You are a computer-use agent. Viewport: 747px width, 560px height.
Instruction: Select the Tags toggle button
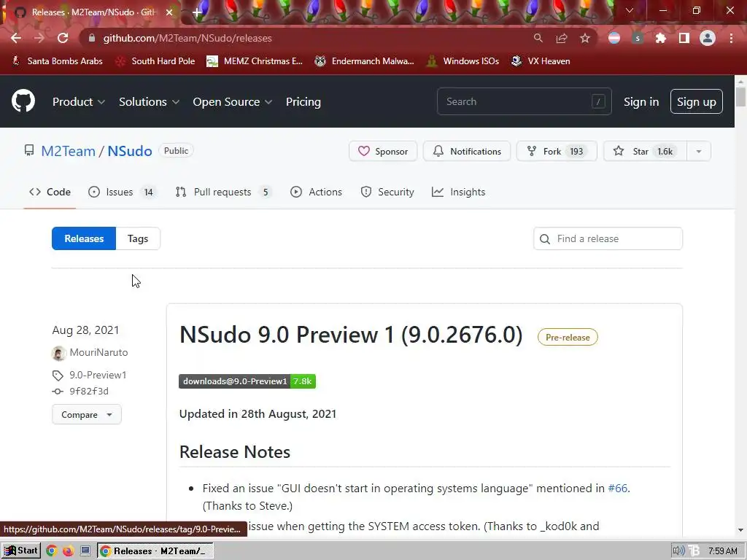[x=138, y=238]
